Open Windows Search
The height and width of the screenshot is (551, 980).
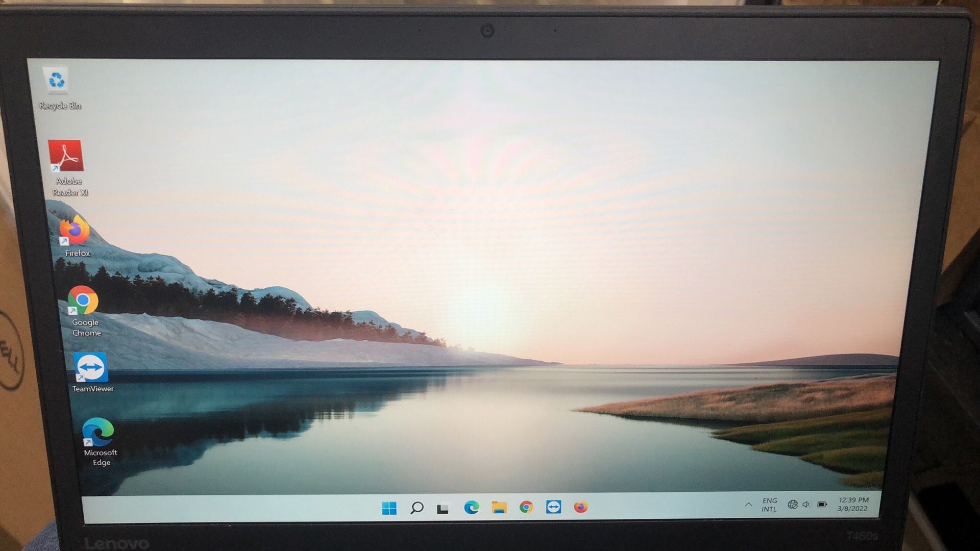pyautogui.click(x=416, y=508)
